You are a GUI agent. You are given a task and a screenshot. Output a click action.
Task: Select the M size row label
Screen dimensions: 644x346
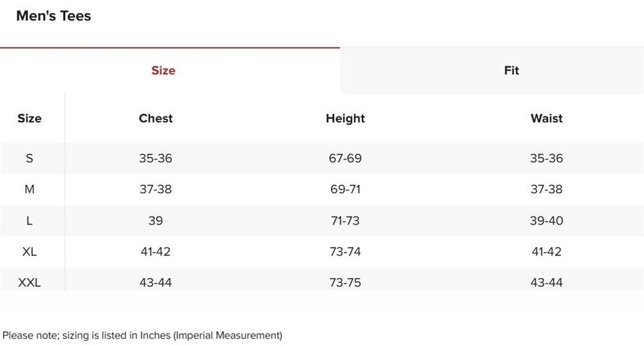(29, 189)
